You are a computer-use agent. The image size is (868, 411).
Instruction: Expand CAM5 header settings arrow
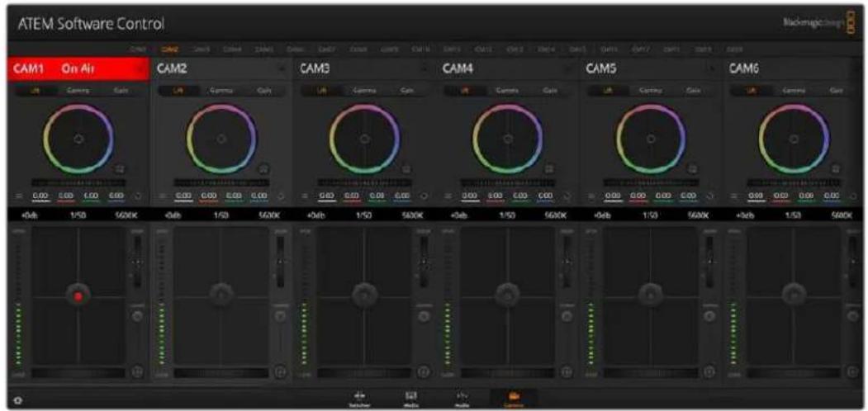[x=712, y=69]
